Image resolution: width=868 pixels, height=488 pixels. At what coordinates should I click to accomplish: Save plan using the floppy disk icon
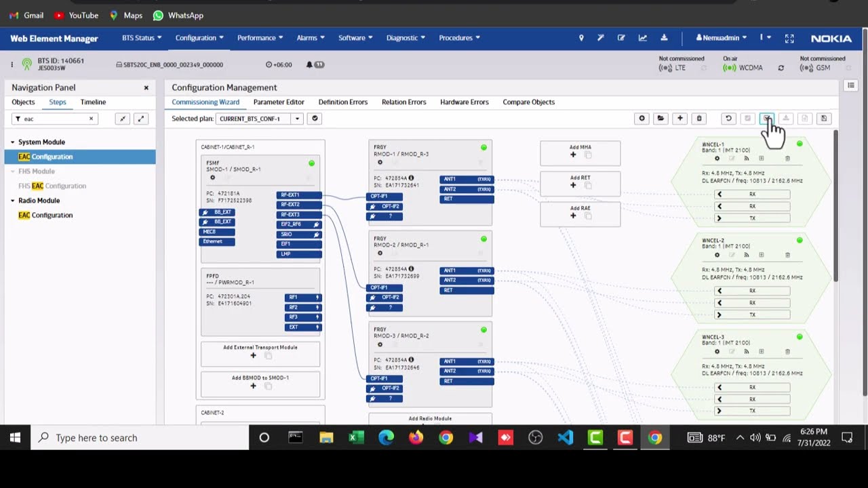[824, 119]
